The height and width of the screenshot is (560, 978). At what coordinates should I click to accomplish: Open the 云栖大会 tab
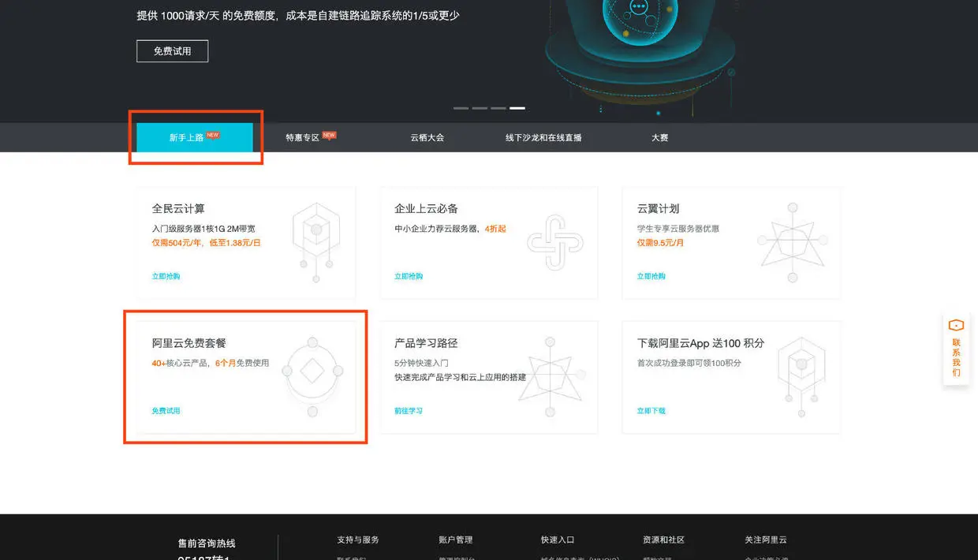427,137
